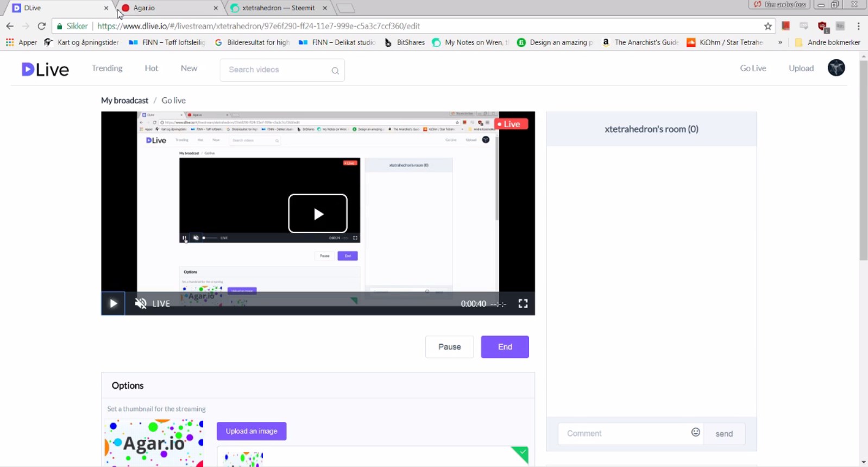Open the emoji picker smiley icon
This screenshot has width=868, height=467.
[696, 432]
